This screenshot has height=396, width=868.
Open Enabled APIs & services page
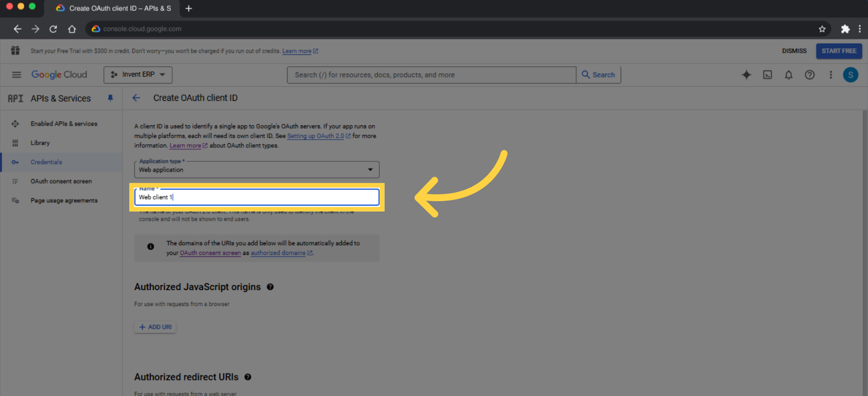[64, 124]
